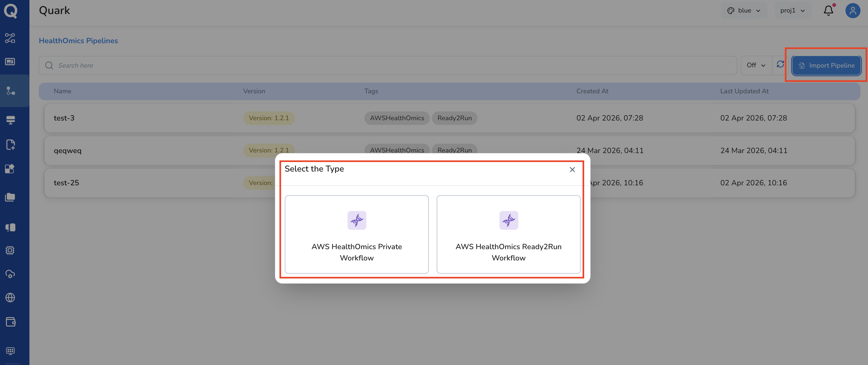This screenshot has width=868, height=365.
Task: Open the cloud settings sidebar icon
Action: click(x=10, y=274)
